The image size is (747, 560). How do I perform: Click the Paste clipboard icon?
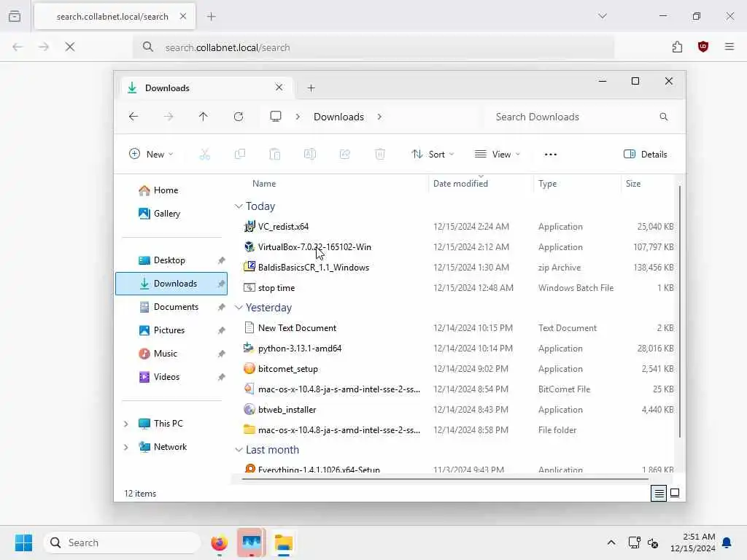click(x=275, y=155)
